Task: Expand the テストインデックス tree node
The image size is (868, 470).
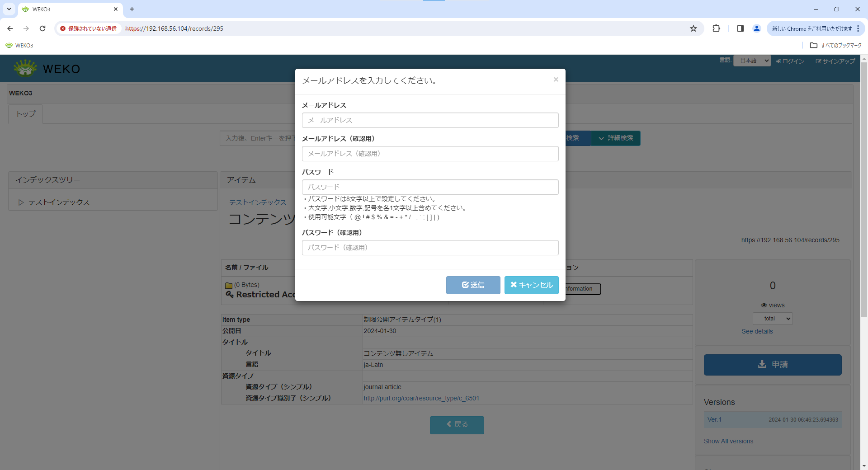Action: pyautogui.click(x=21, y=202)
